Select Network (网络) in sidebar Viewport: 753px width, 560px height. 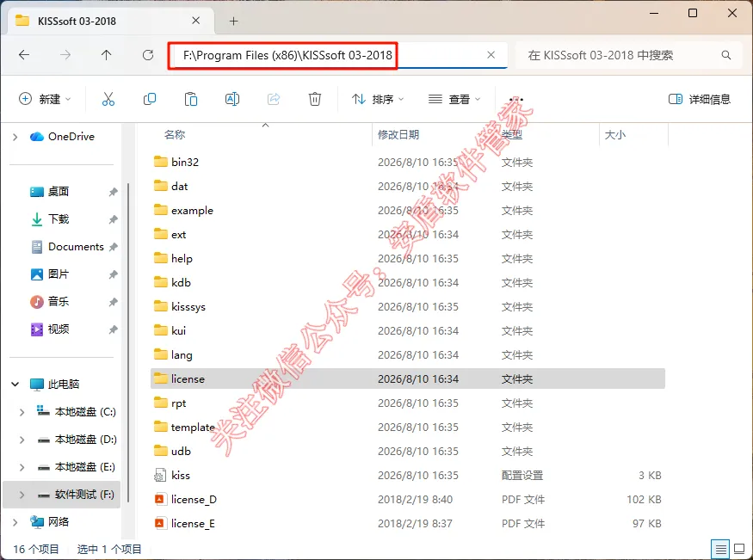(49, 522)
